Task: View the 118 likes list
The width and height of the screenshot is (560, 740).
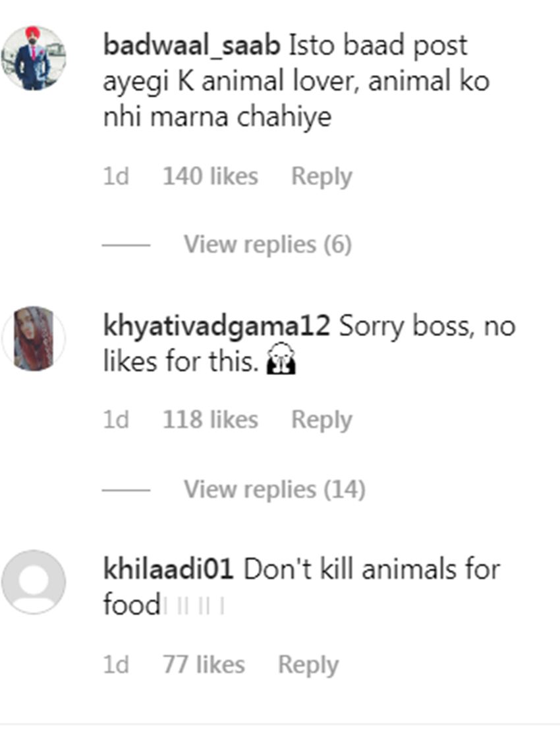Action: tap(210, 420)
